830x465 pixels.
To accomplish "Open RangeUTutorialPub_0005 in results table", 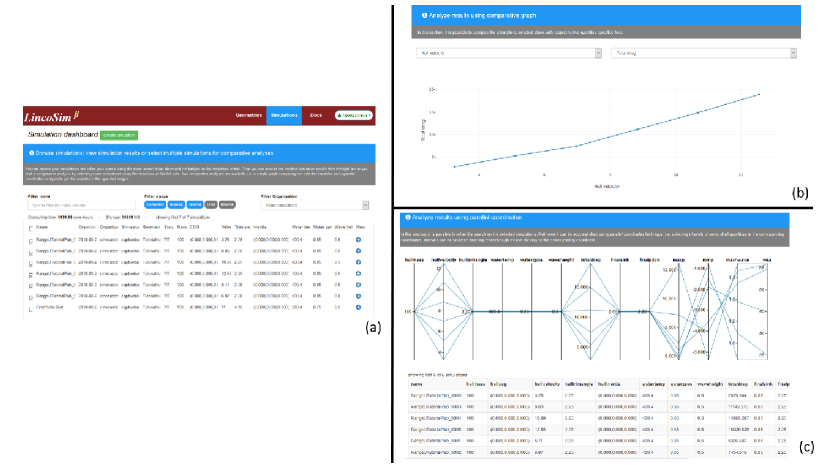I will click(x=436, y=430).
